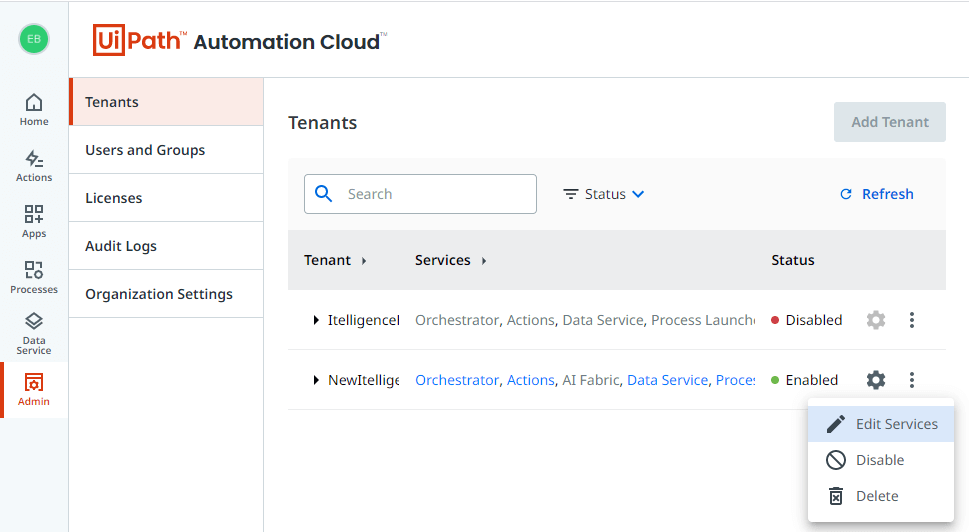Click the Enabled status text
Image resolution: width=969 pixels, height=532 pixels.
point(811,380)
